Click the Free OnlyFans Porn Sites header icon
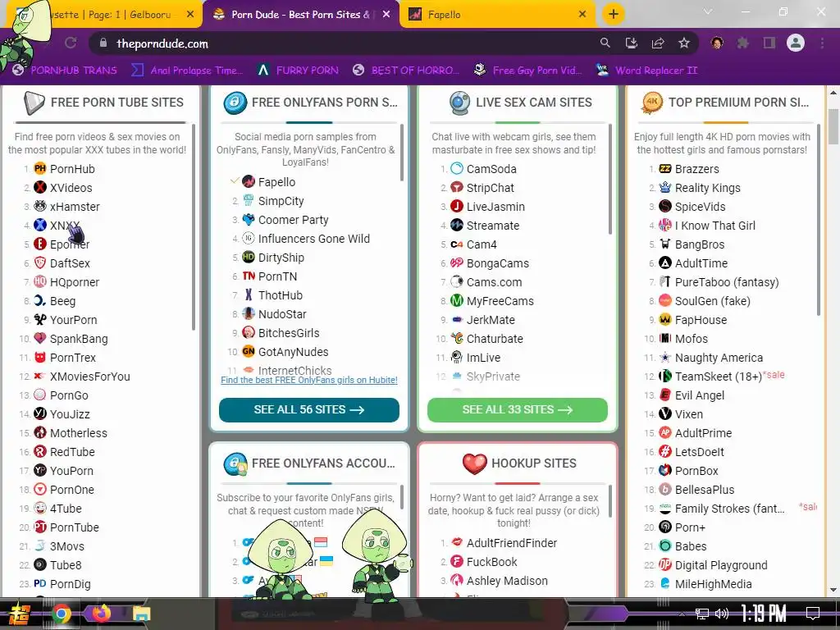This screenshot has width=840, height=630. point(235,103)
